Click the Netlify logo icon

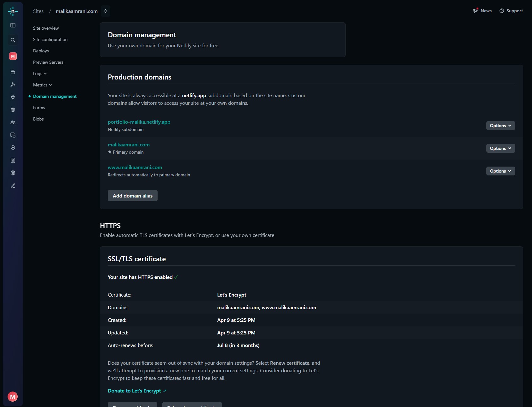[x=13, y=11]
